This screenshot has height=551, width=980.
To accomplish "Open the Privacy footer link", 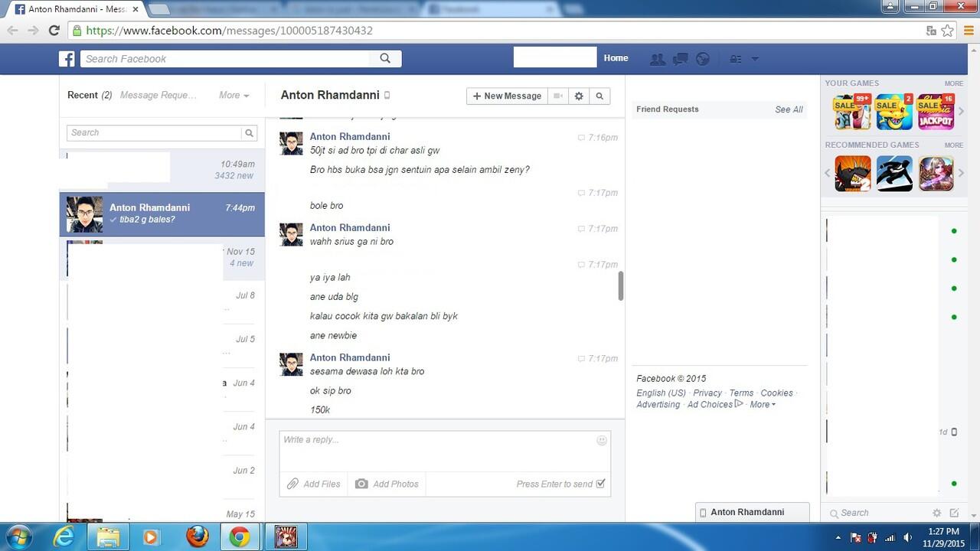I will [707, 393].
